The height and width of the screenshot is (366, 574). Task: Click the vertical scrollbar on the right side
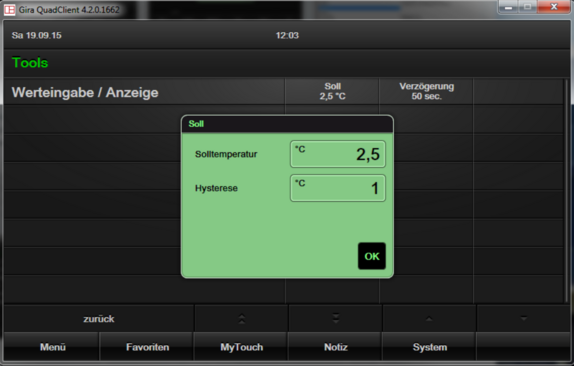point(567,190)
